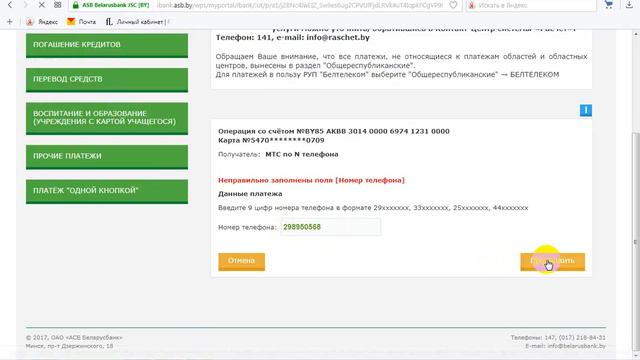Open ВОСПИТАНИЕ И ОБРАЗОВАНИЕ menu section

pyautogui.click(x=107, y=118)
